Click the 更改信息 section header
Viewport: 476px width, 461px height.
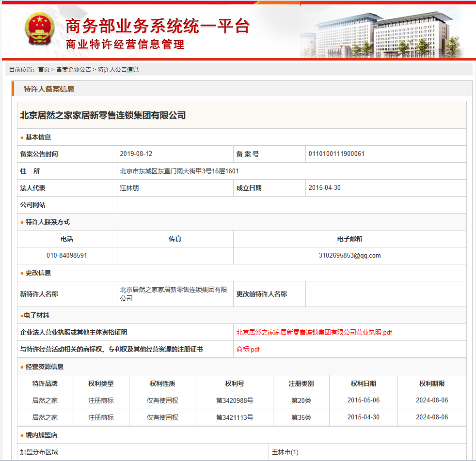[x=38, y=273]
